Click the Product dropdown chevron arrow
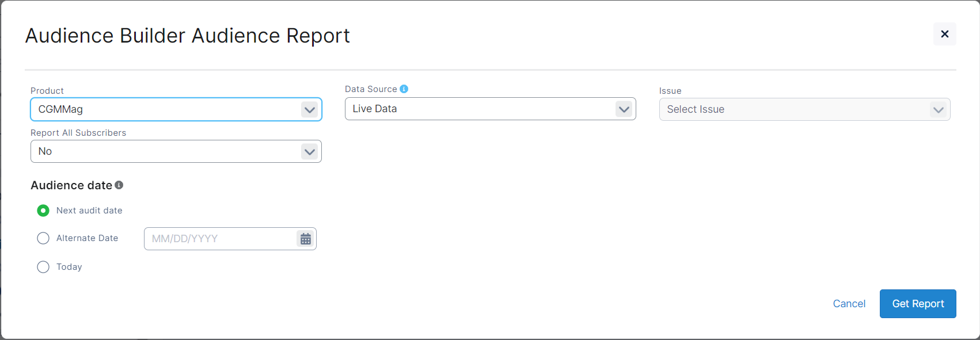Viewport: 980px width, 340px height. (310, 109)
